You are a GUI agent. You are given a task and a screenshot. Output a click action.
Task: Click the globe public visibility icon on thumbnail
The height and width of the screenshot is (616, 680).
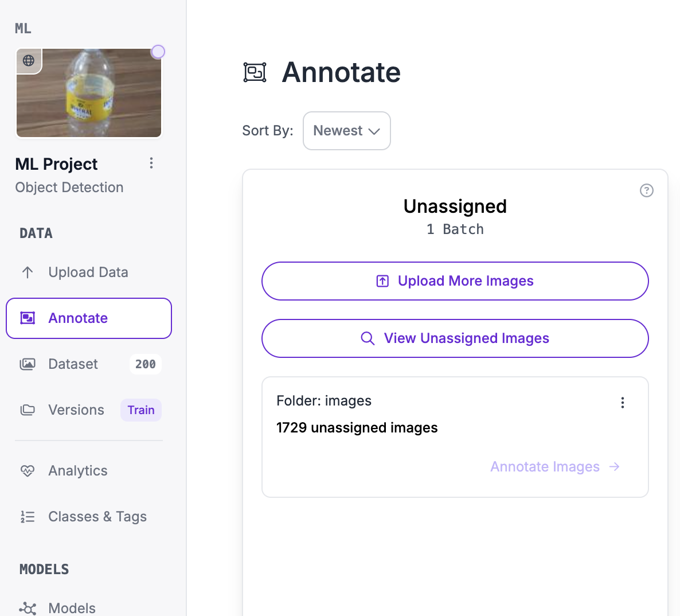click(29, 60)
